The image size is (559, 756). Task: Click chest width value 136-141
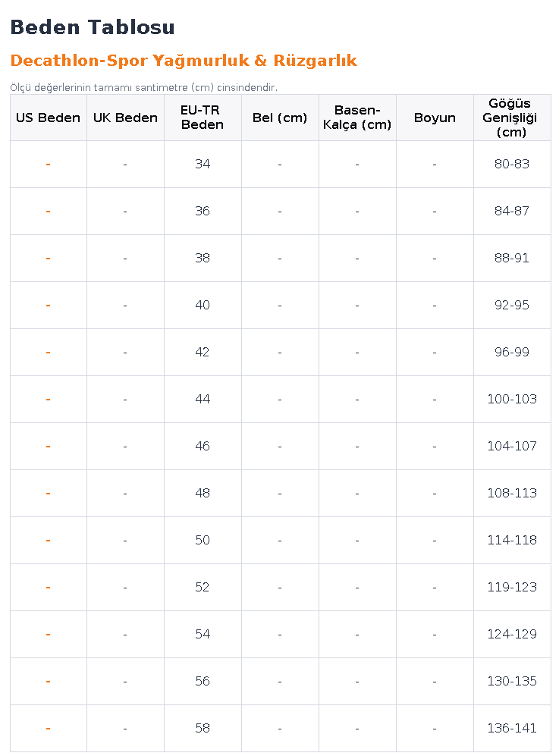(512, 728)
